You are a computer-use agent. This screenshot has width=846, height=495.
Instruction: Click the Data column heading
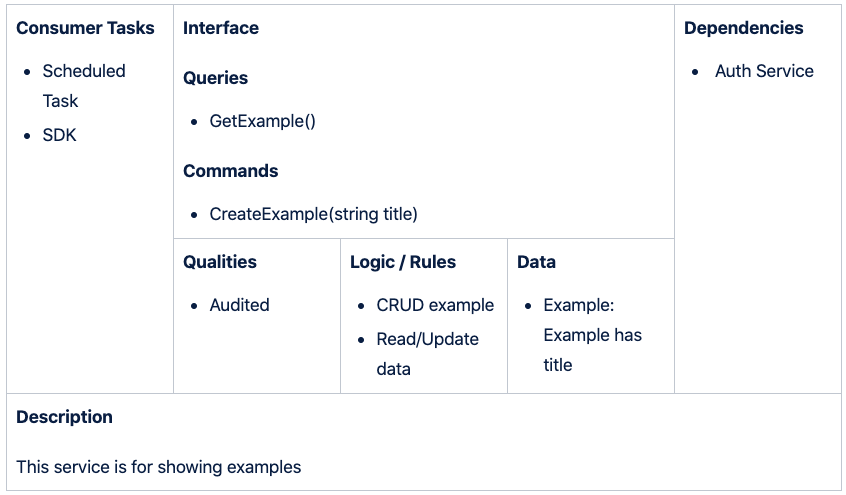(536, 262)
